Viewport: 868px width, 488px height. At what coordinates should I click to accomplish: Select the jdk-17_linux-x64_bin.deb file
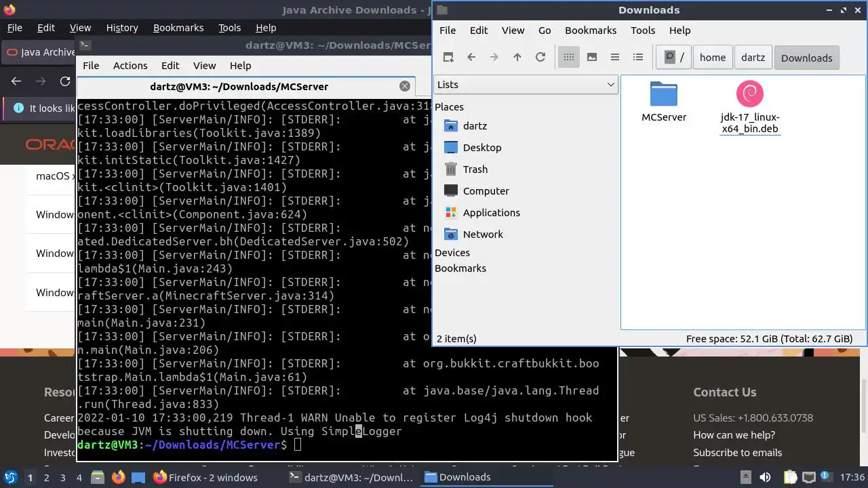[749, 107]
